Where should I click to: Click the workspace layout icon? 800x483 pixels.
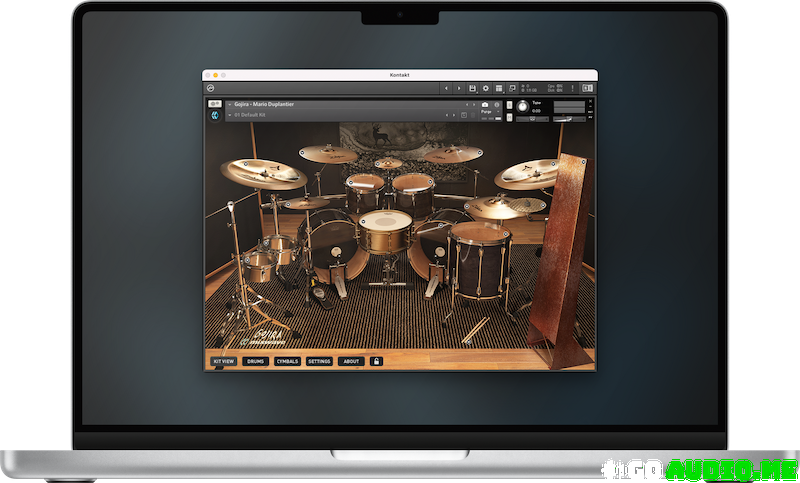click(x=499, y=88)
